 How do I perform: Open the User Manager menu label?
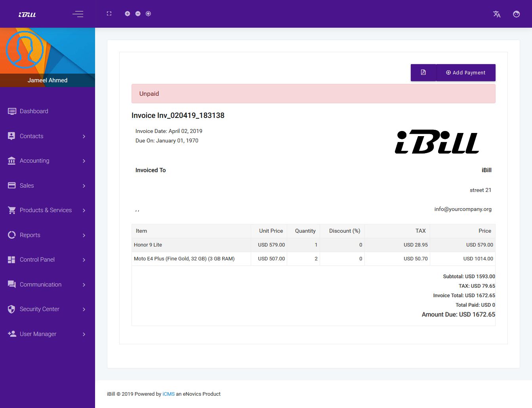(x=38, y=334)
